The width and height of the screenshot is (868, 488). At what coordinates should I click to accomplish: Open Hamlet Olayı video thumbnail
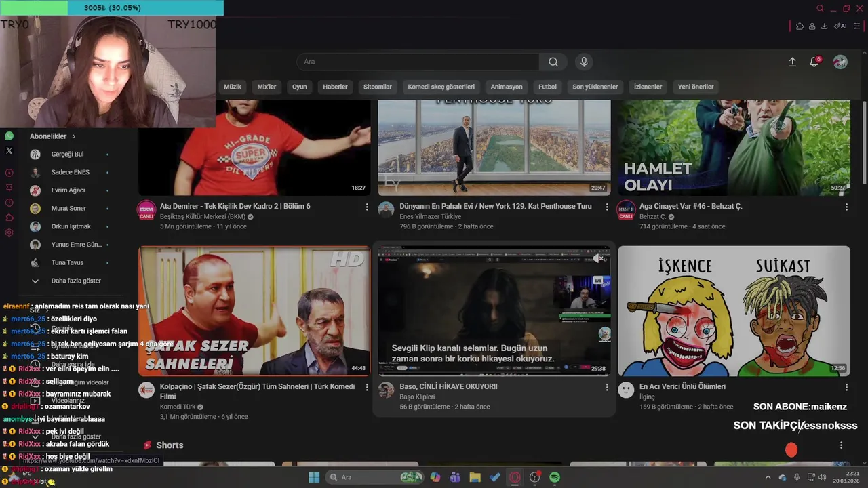(x=734, y=148)
